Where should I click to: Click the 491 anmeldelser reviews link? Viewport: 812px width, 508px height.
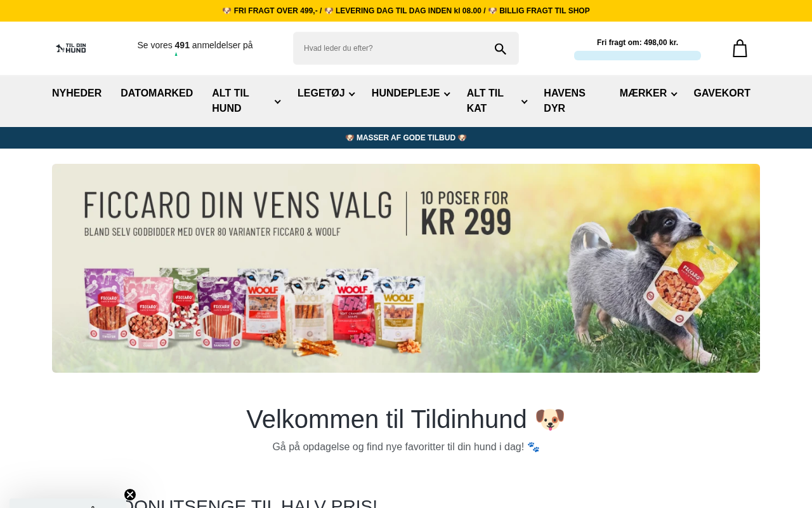[x=195, y=45]
